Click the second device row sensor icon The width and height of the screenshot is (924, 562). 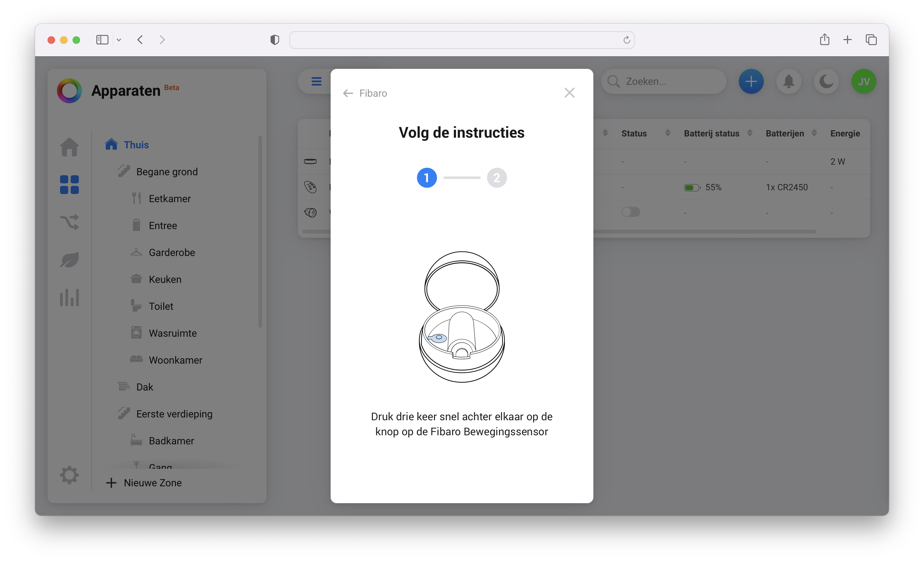310,187
